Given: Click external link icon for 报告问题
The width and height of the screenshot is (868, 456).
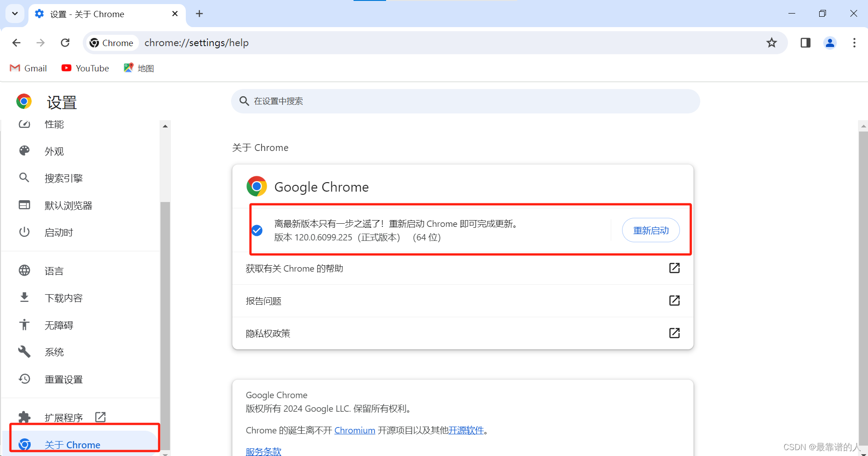Looking at the screenshot, I should tap(674, 301).
